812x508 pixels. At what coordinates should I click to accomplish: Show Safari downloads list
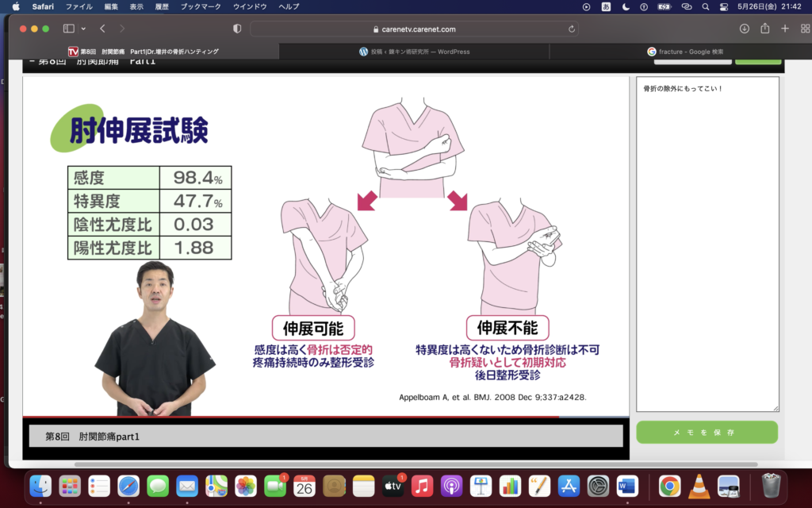pos(744,29)
